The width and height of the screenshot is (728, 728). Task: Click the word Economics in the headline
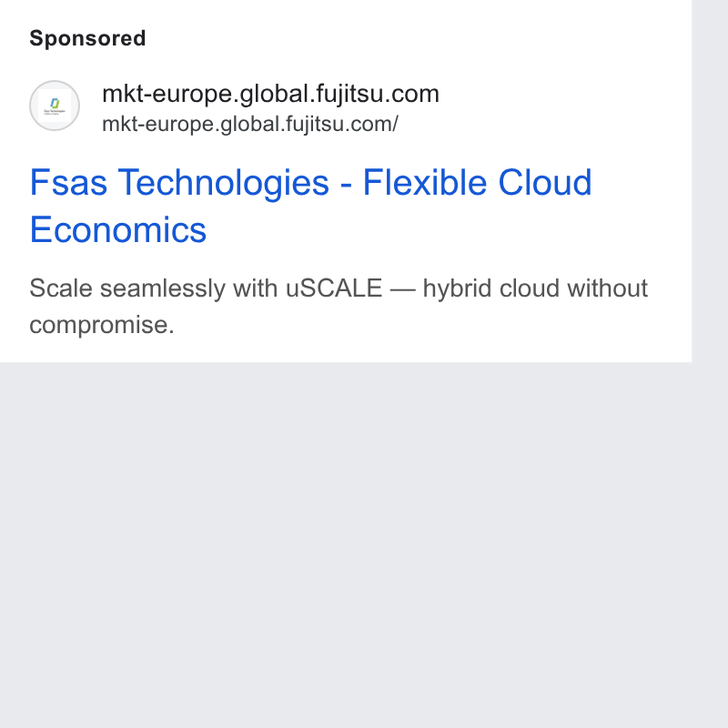(x=118, y=230)
